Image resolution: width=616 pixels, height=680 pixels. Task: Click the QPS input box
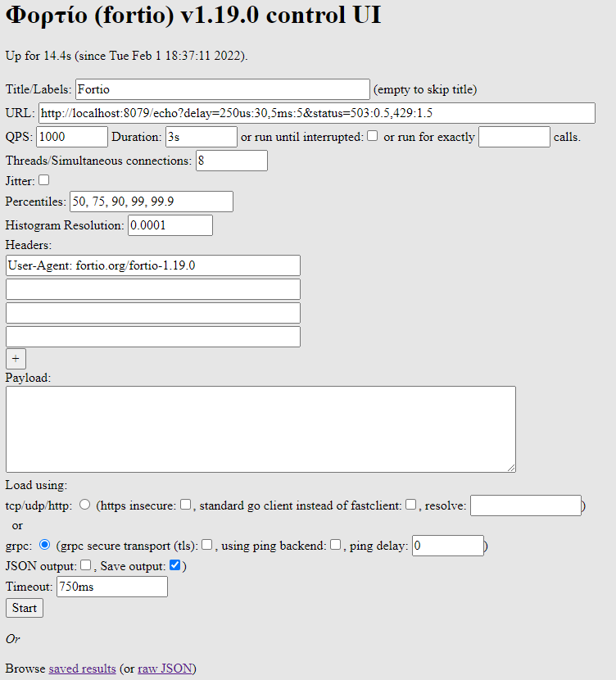click(x=70, y=136)
